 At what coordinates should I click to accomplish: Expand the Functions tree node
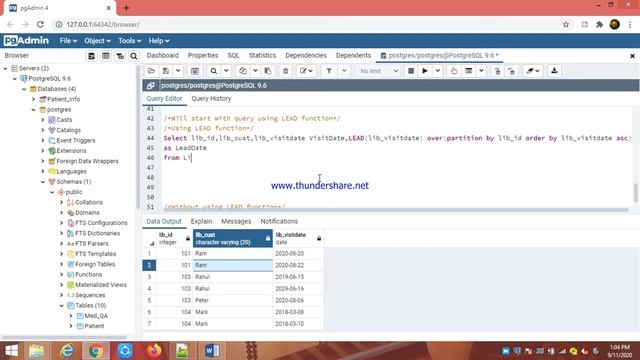tap(62, 275)
